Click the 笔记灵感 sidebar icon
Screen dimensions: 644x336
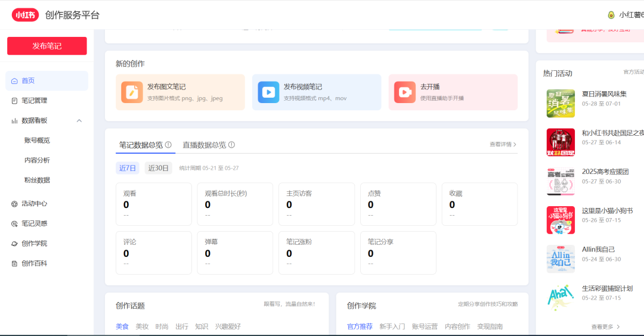tap(14, 223)
